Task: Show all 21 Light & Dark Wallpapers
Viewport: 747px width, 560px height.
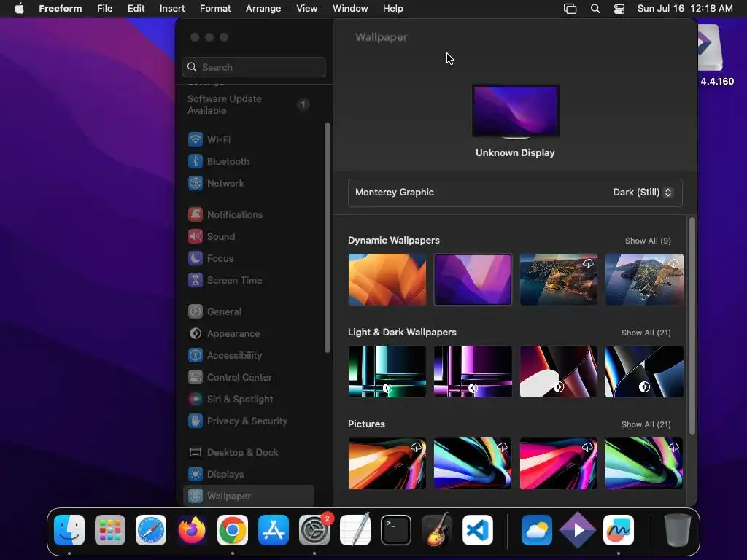Action: point(646,332)
